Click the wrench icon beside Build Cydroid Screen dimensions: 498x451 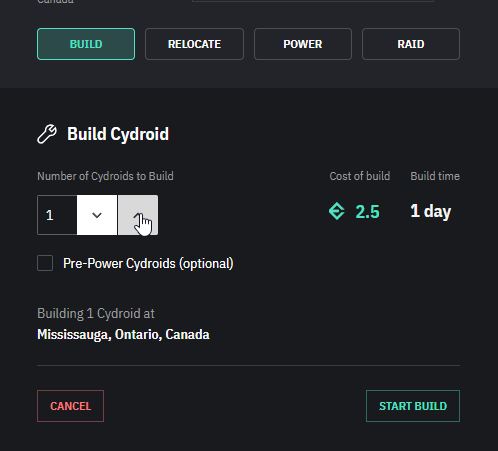pyautogui.click(x=47, y=134)
